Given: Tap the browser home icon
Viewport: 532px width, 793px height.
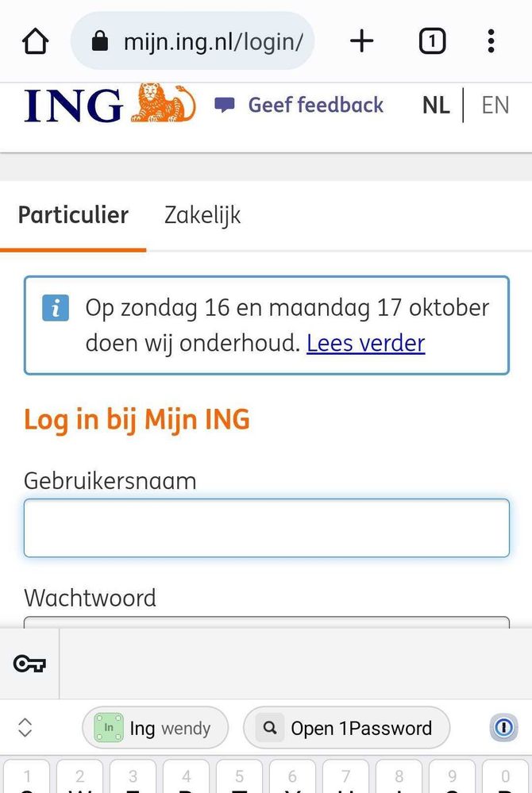Looking at the screenshot, I should 35,41.
